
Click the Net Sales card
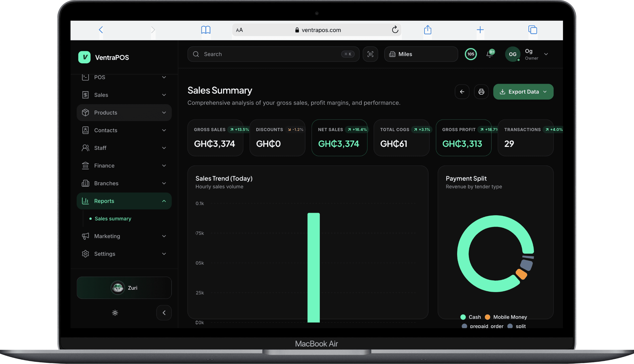tap(339, 138)
